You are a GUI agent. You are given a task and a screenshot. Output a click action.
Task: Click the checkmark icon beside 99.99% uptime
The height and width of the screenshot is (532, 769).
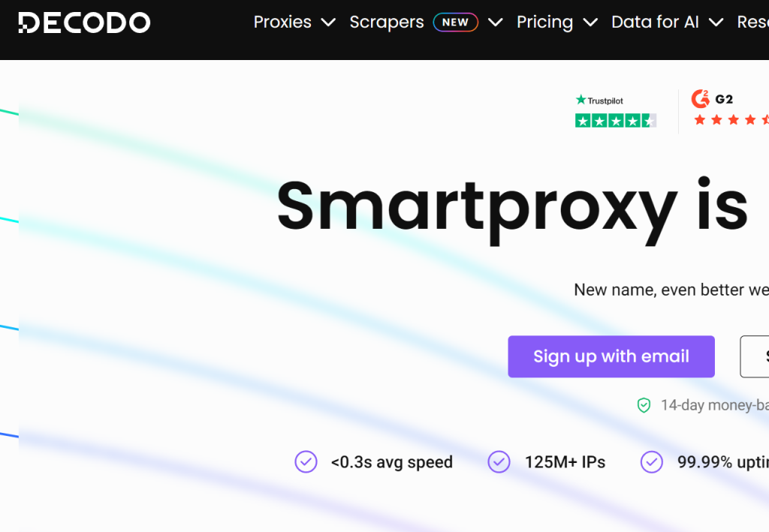pyautogui.click(x=652, y=461)
